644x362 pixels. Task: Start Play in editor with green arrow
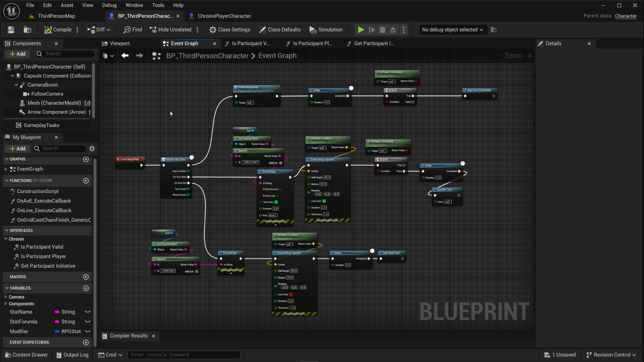361,30
